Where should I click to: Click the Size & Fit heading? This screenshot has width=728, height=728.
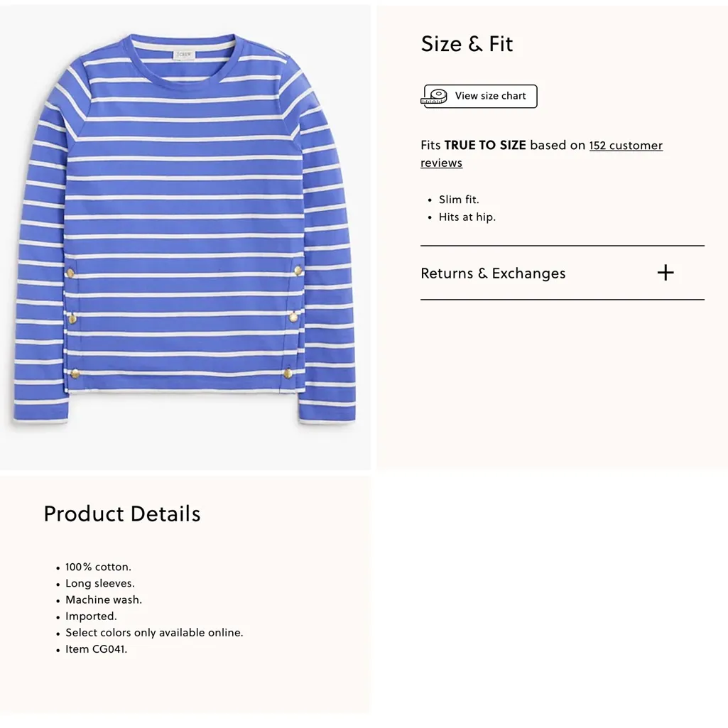467,43
